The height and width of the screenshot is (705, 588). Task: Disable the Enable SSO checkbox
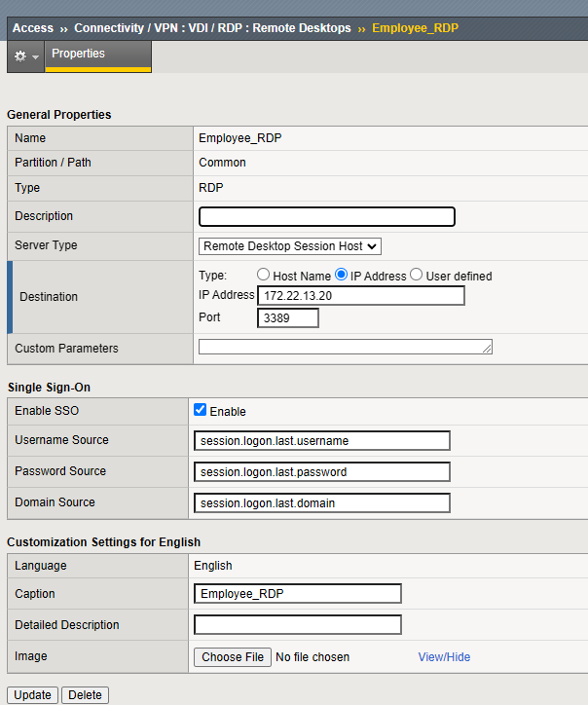[201, 411]
